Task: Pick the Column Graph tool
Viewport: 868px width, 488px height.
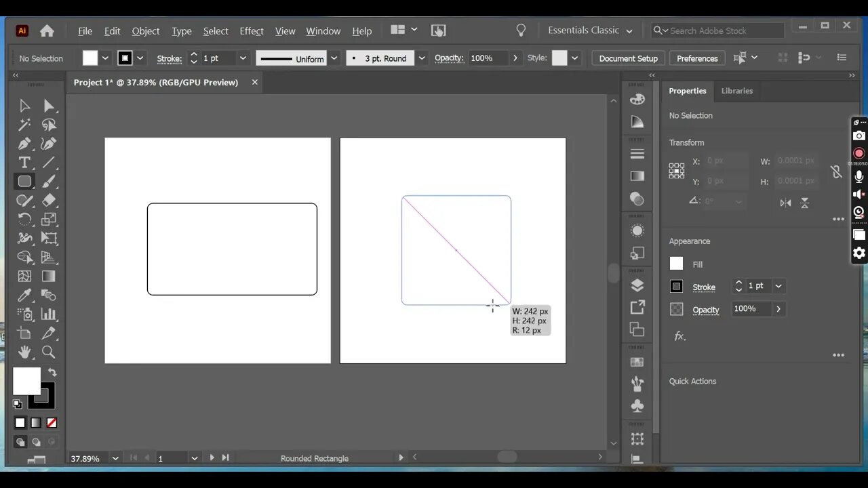Action: [x=49, y=314]
